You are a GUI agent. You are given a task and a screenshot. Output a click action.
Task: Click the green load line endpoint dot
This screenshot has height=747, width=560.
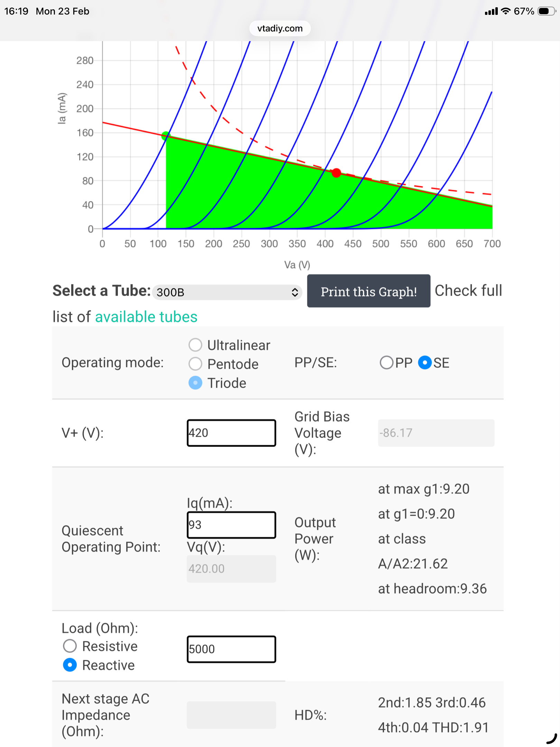pos(166,136)
